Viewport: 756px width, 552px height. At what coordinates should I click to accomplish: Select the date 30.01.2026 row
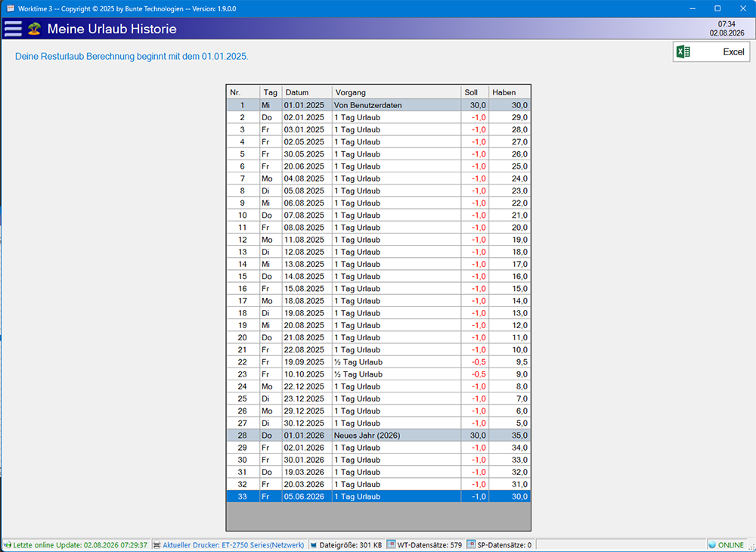click(x=379, y=460)
